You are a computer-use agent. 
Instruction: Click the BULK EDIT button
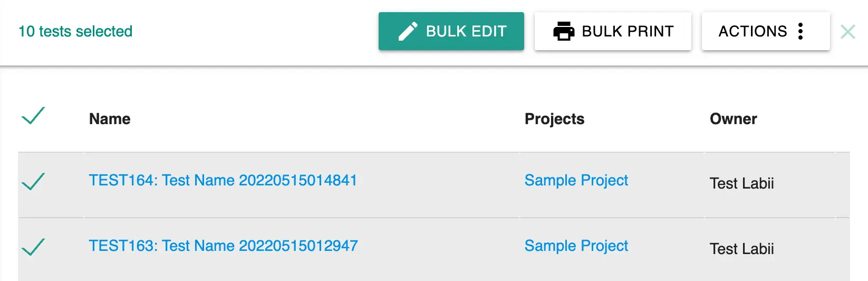click(451, 31)
